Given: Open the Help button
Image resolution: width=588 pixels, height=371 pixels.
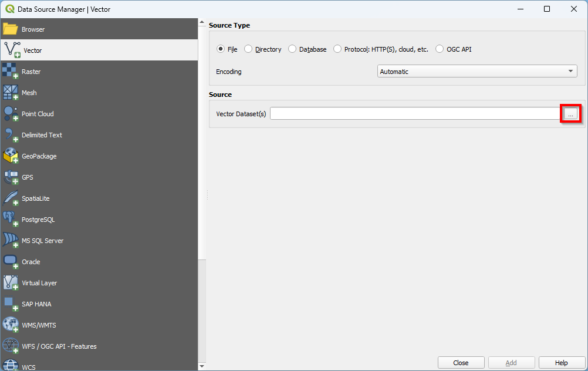Looking at the screenshot, I should pyautogui.click(x=561, y=363).
